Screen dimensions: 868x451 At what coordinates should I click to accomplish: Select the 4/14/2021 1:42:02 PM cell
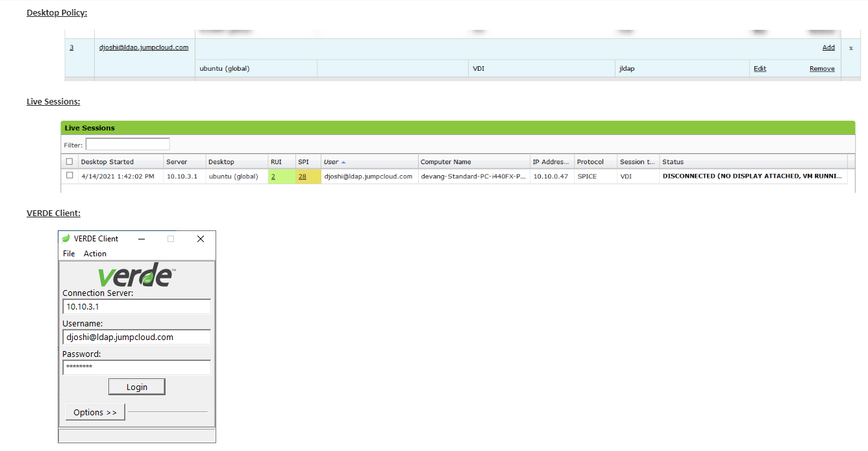(120, 177)
